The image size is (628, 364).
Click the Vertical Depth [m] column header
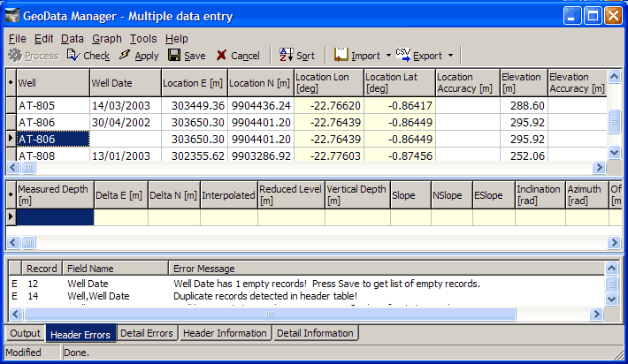point(357,194)
